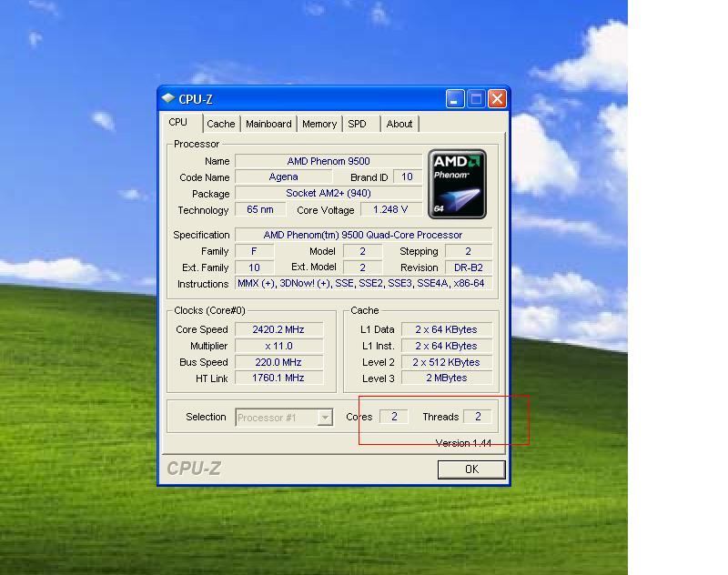The image size is (728, 575).
Task: Click the 1.248 V core voltage value
Action: pyautogui.click(x=390, y=209)
